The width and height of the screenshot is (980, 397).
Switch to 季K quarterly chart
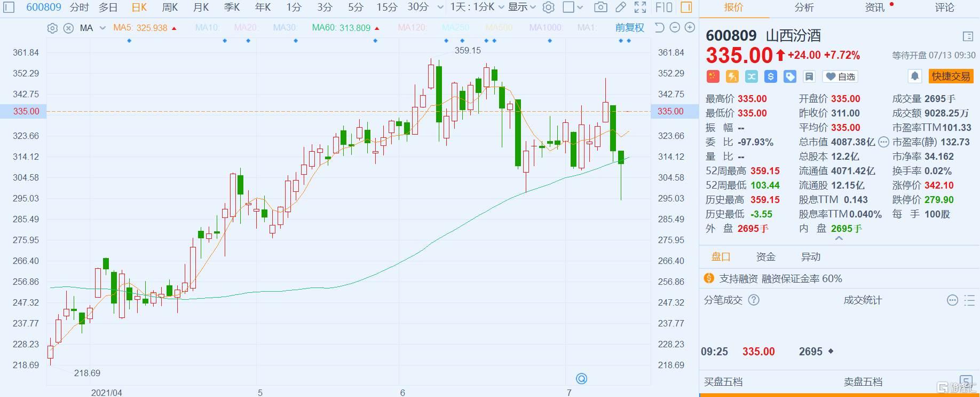click(x=232, y=7)
